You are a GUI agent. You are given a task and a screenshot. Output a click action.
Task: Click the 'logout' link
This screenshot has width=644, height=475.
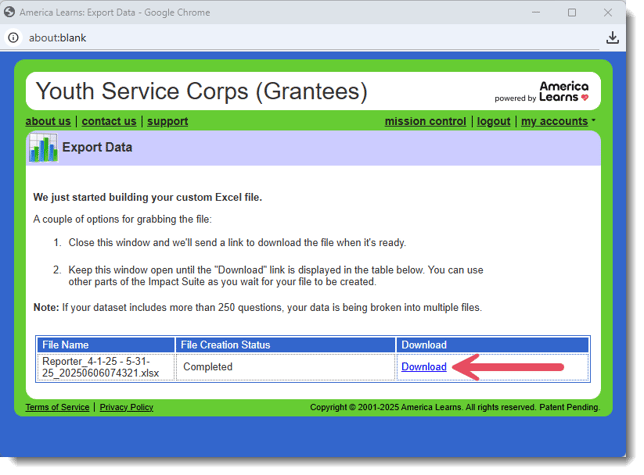pos(493,121)
